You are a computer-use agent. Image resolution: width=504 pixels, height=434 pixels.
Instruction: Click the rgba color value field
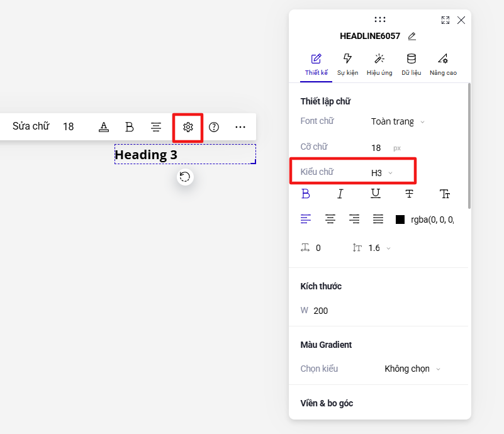click(432, 220)
